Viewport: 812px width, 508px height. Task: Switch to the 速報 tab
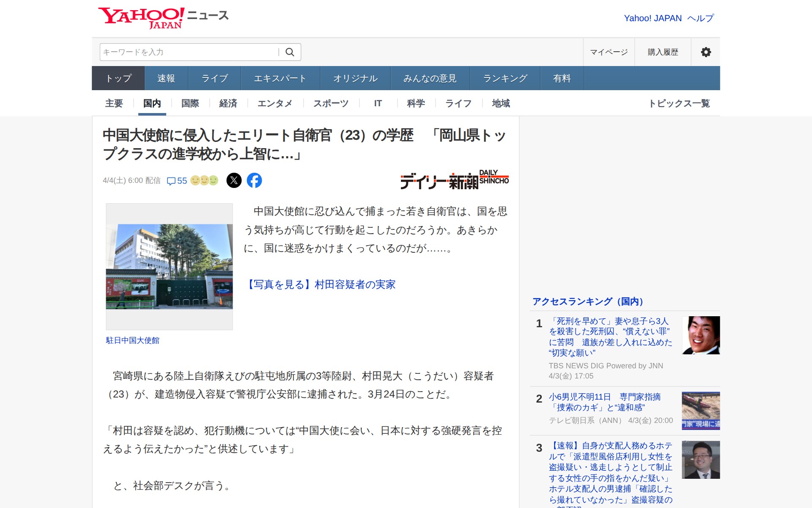(166, 78)
